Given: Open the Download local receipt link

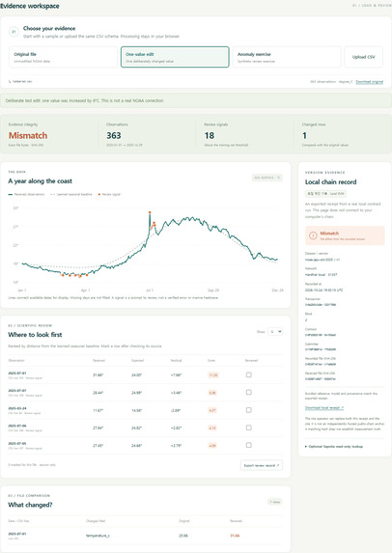Looking at the screenshot, I should tap(323, 407).
